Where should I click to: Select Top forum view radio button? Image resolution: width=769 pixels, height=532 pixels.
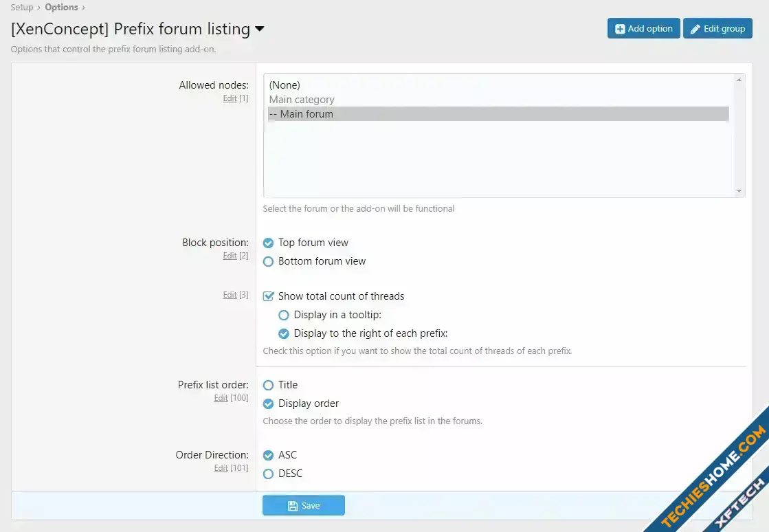269,243
